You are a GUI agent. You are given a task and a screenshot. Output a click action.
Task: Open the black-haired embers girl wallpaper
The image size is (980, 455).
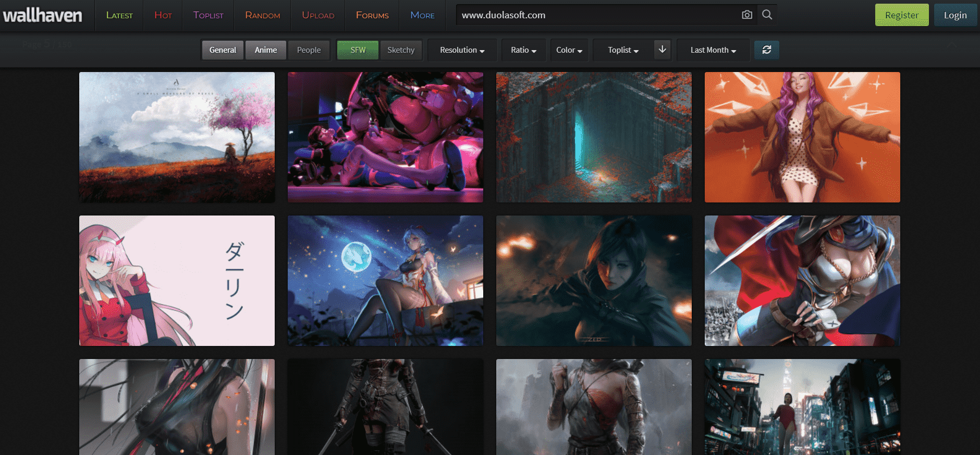177,407
